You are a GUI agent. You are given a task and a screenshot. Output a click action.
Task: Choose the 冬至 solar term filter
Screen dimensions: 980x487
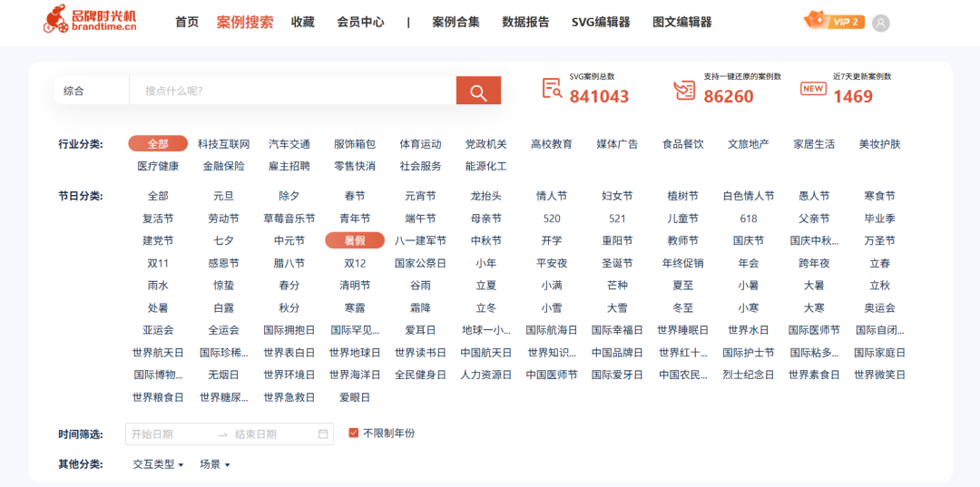(x=683, y=307)
